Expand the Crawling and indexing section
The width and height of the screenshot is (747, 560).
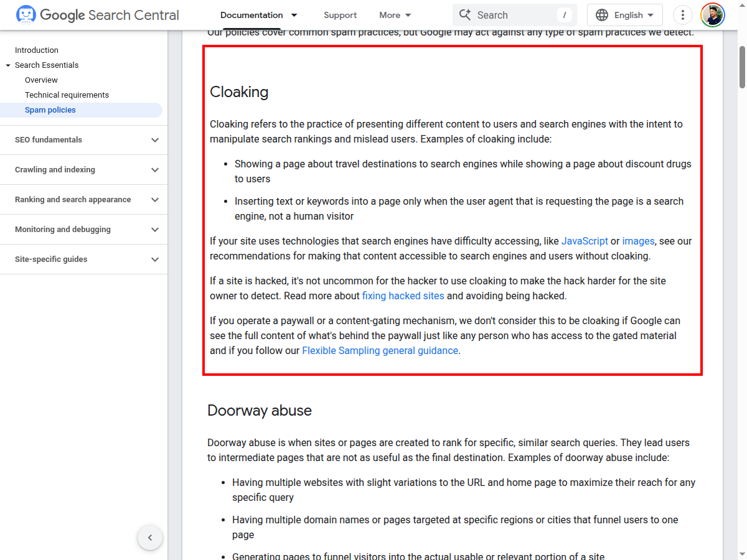coord(155,170)
